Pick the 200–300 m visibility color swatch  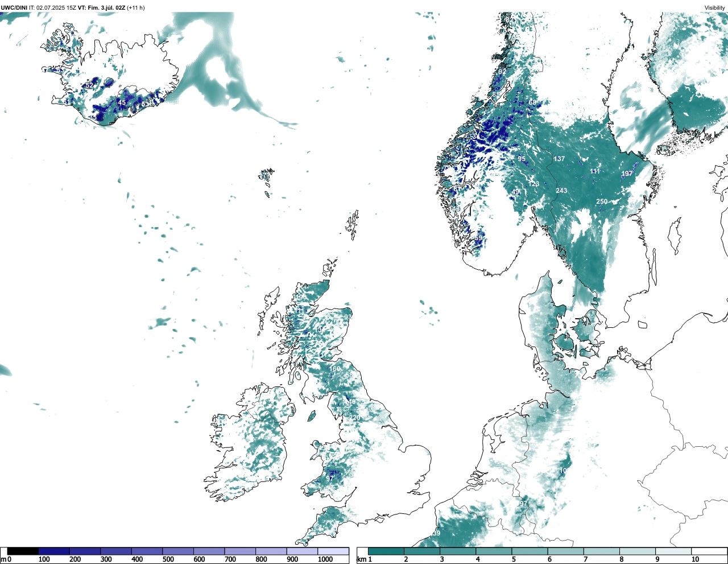85,551
